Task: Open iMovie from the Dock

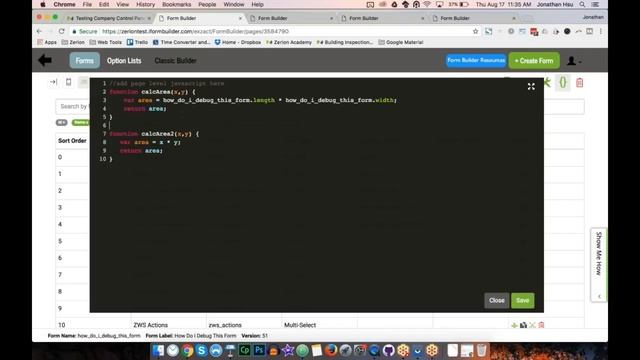Action: point(288,350)
